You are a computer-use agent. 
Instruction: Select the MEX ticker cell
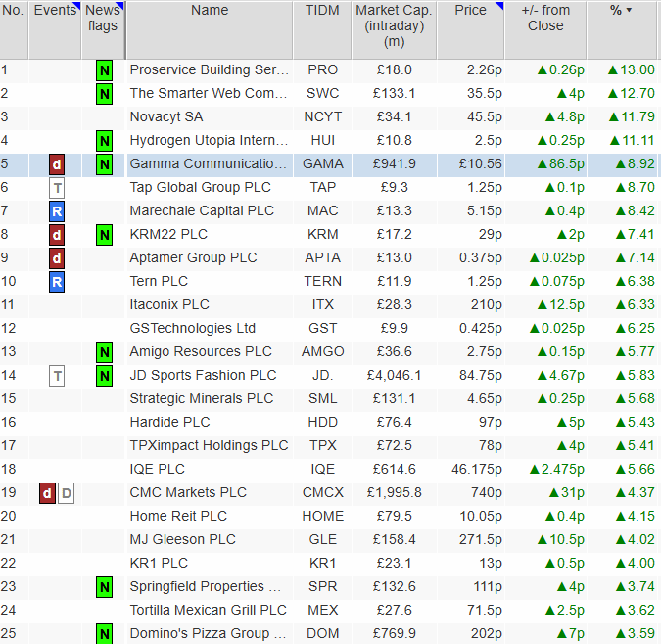coord(323,610)
